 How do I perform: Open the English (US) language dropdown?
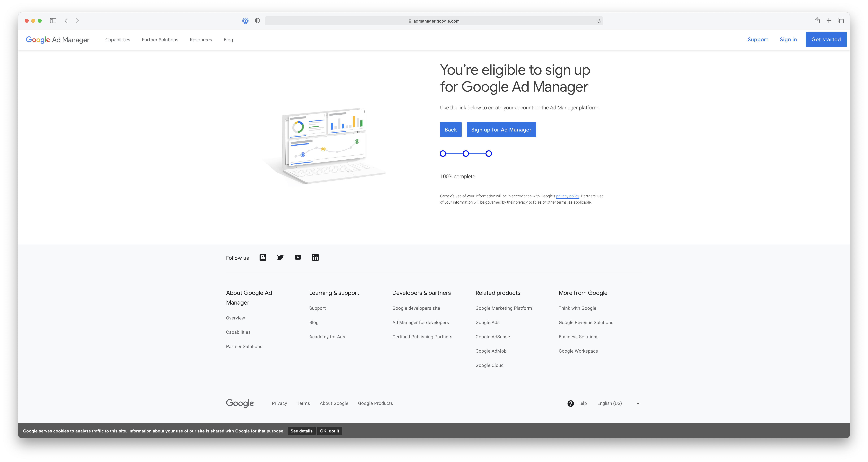pos(618,403)
